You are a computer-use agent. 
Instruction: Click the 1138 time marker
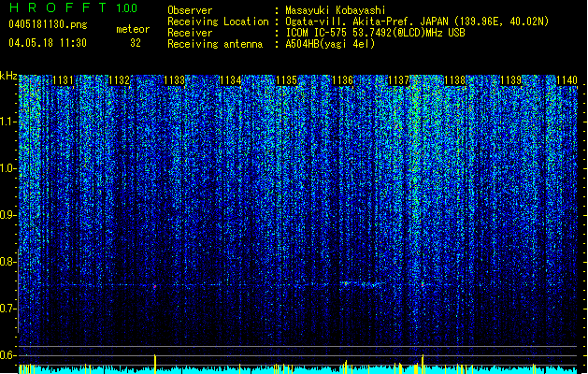click(x=454, y=79)
